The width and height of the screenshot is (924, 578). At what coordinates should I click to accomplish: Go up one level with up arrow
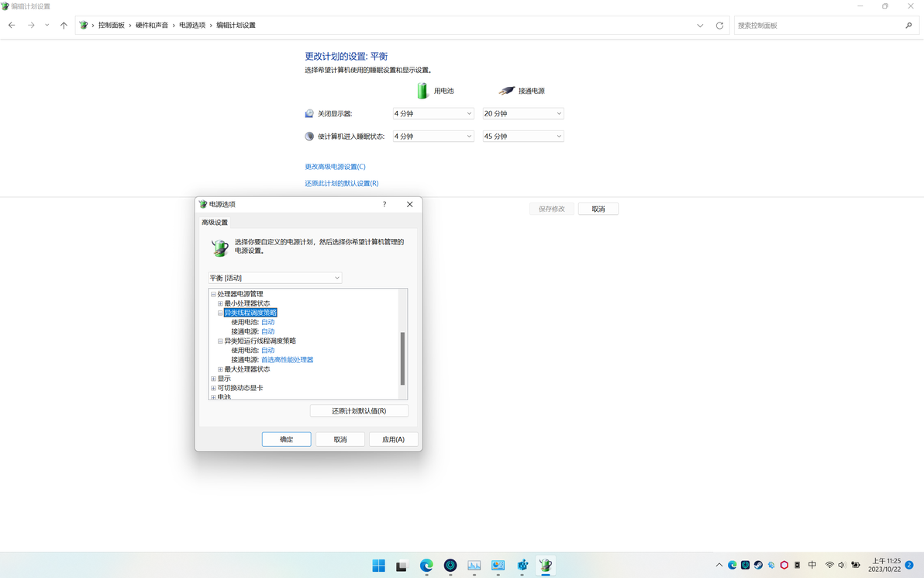[x=64, y=26]
